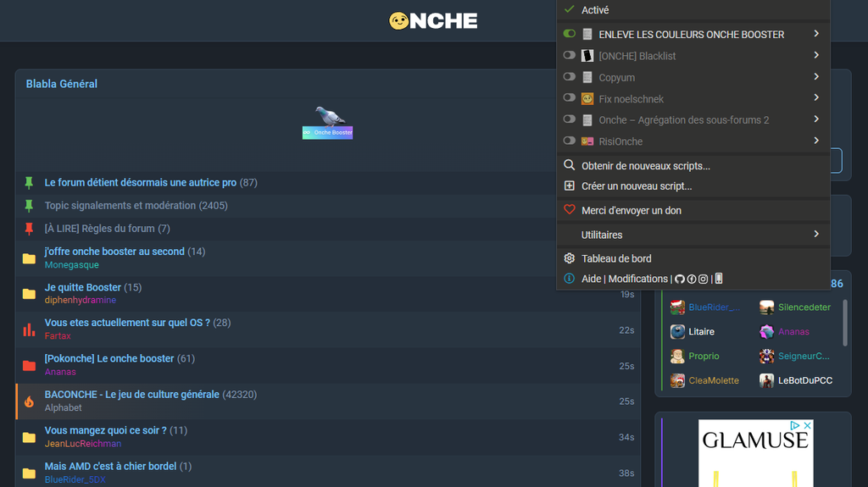Click the Instagram icon in Tampermonkey menu
Viewport: 868px width, 487px height.
click(x=703, y=279)
